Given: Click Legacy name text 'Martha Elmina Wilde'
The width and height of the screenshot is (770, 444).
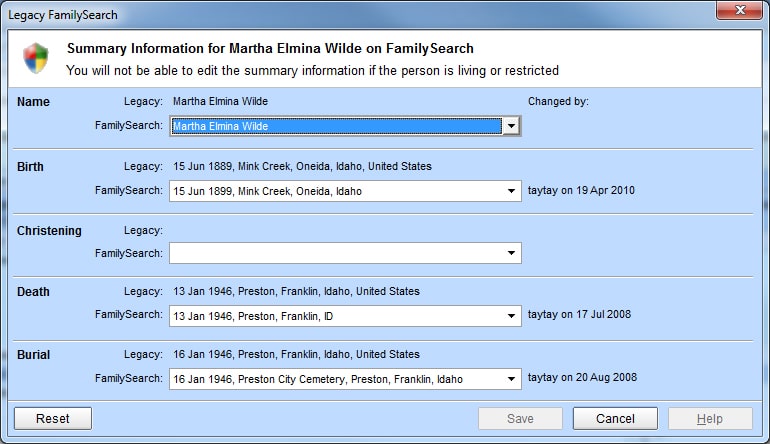Looking at the screenshot, I should click(x=220, y=101).
